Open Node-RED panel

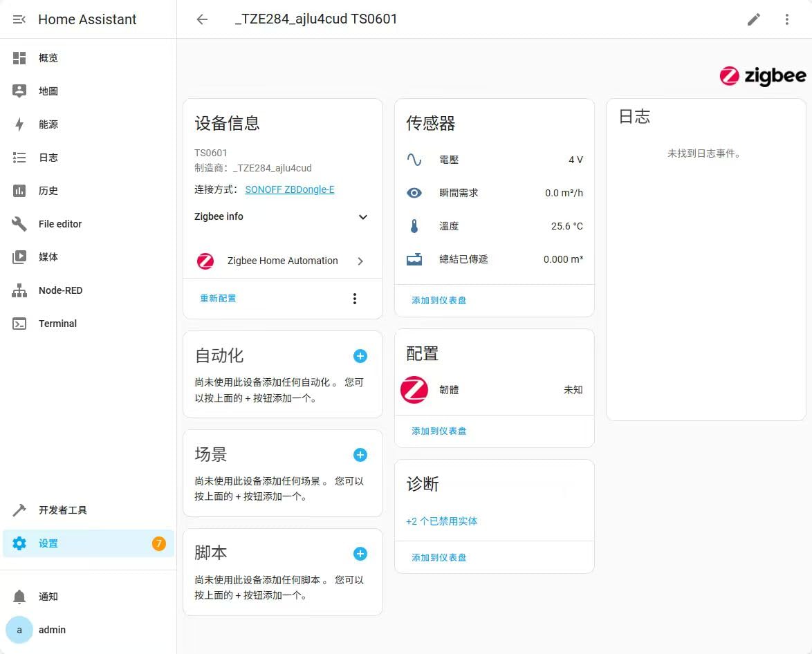pyautogui.click(x=88, y=290)
